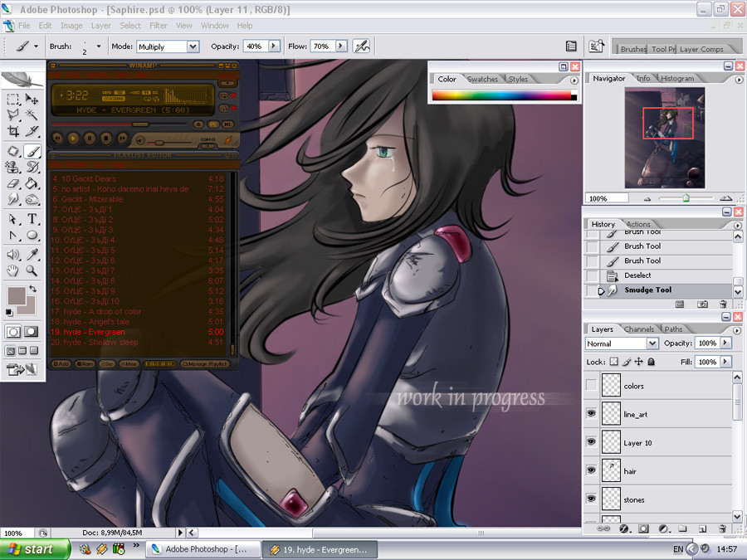
Task: Click Manage Playlist in Winamp
Action: 205,364
